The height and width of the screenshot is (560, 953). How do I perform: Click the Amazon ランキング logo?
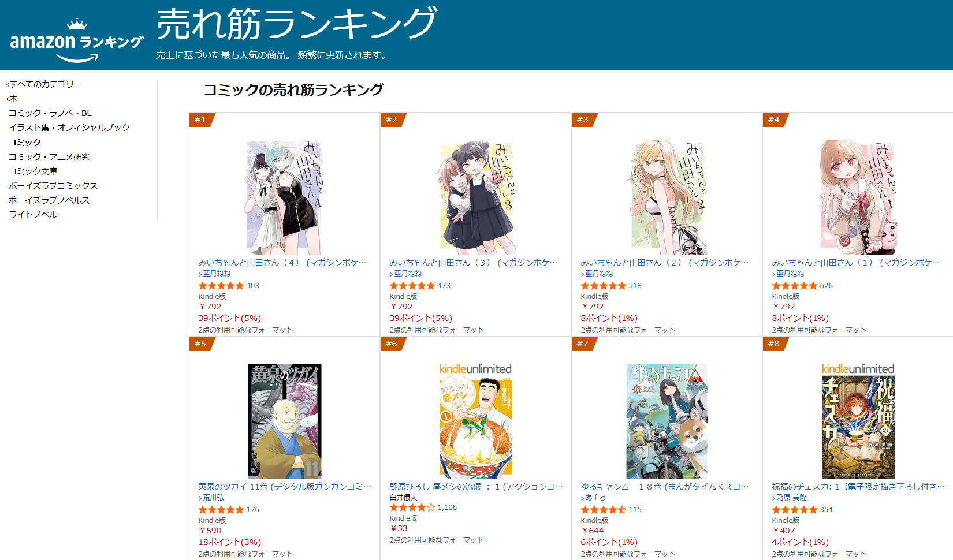[77, 40]
